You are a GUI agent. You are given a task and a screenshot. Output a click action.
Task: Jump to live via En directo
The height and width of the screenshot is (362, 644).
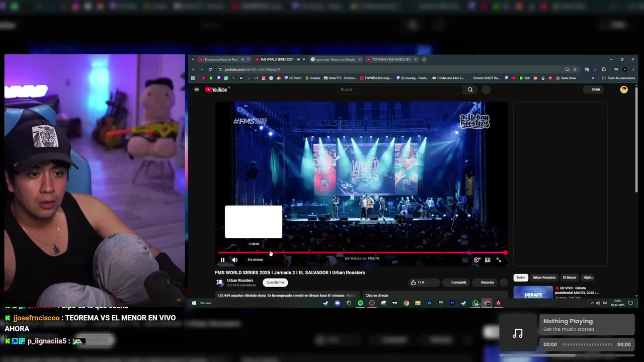pyautogui.click(x=255, y=260)
